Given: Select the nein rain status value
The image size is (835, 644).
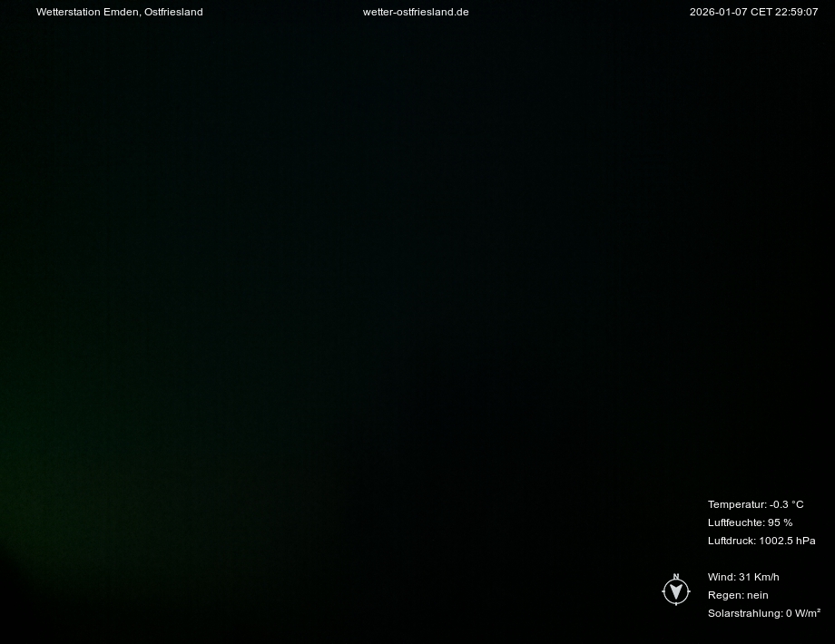Looking at the screenshot, I should pos(758,595).
